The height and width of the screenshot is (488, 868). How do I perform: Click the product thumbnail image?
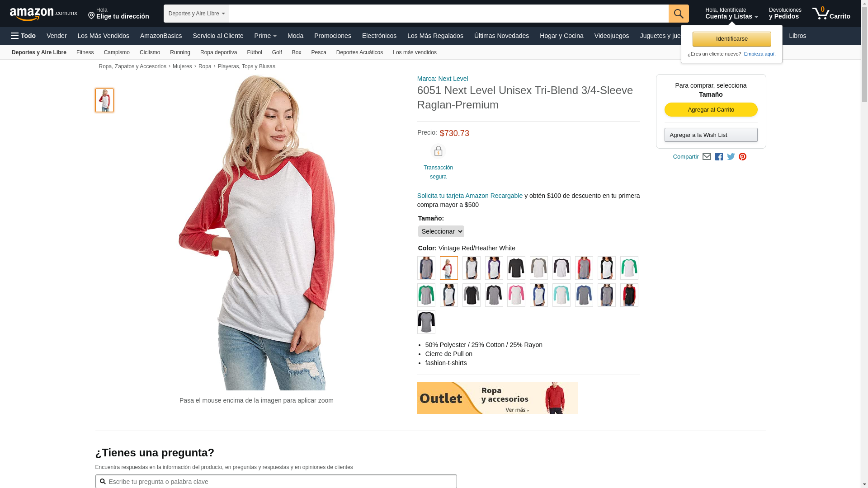[x=104, y=100]
